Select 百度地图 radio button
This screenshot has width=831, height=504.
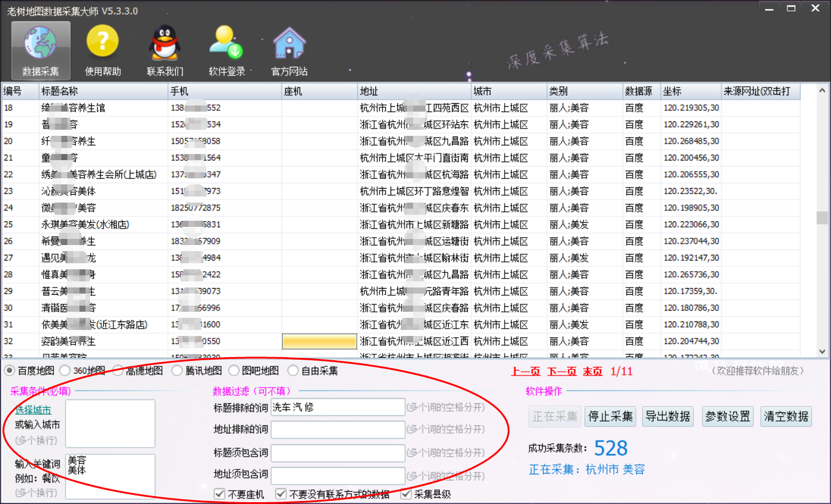10,370
